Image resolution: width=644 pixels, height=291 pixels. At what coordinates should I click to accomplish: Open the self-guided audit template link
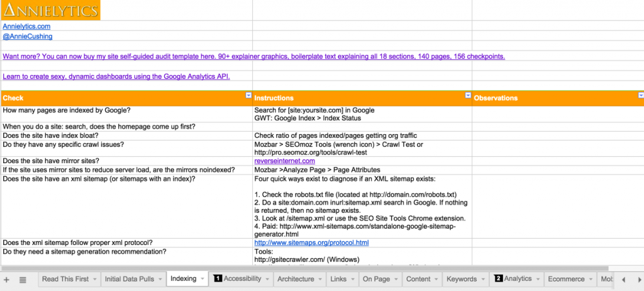(x=254, y=57)
